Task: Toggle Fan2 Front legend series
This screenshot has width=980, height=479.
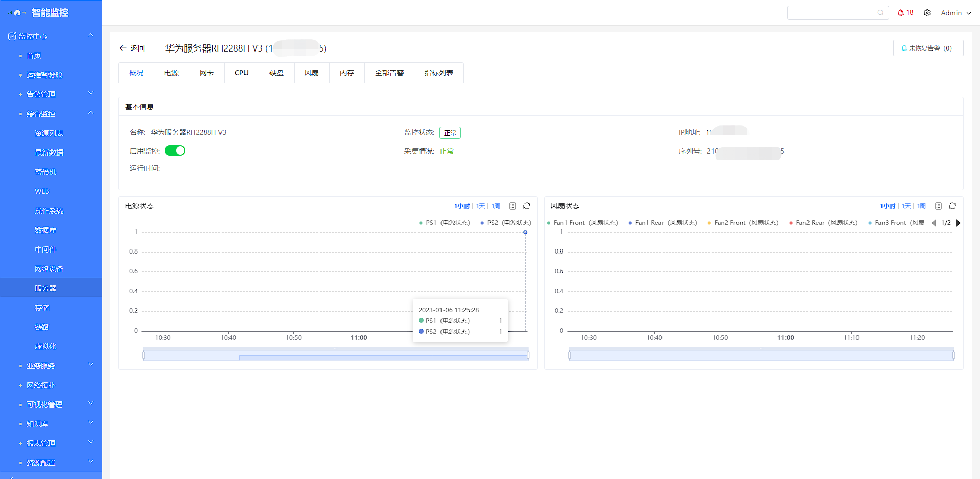Action: click(x=743, y=223)
